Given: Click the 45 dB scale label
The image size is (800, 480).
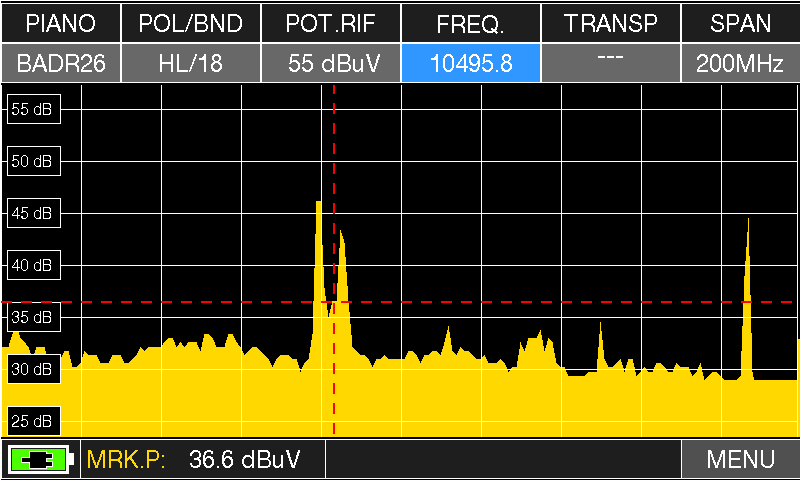Looking at the screenshot, I should click(x=34, y=213).
